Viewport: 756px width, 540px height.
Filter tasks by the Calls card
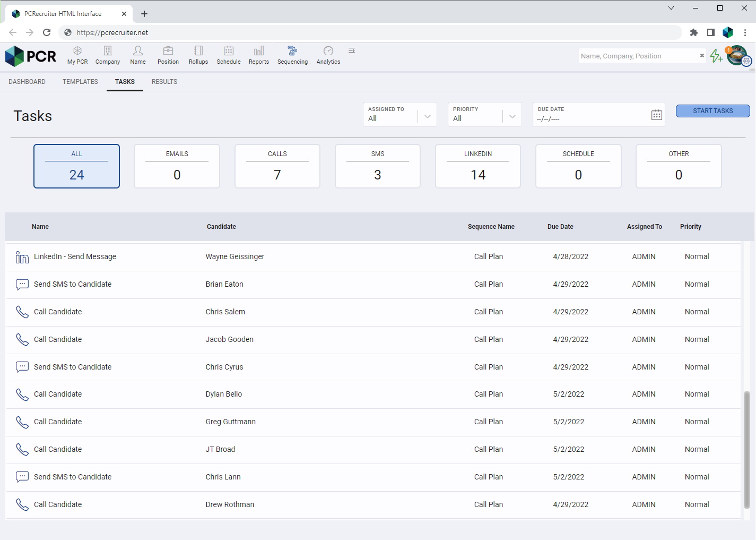point(277,166)
